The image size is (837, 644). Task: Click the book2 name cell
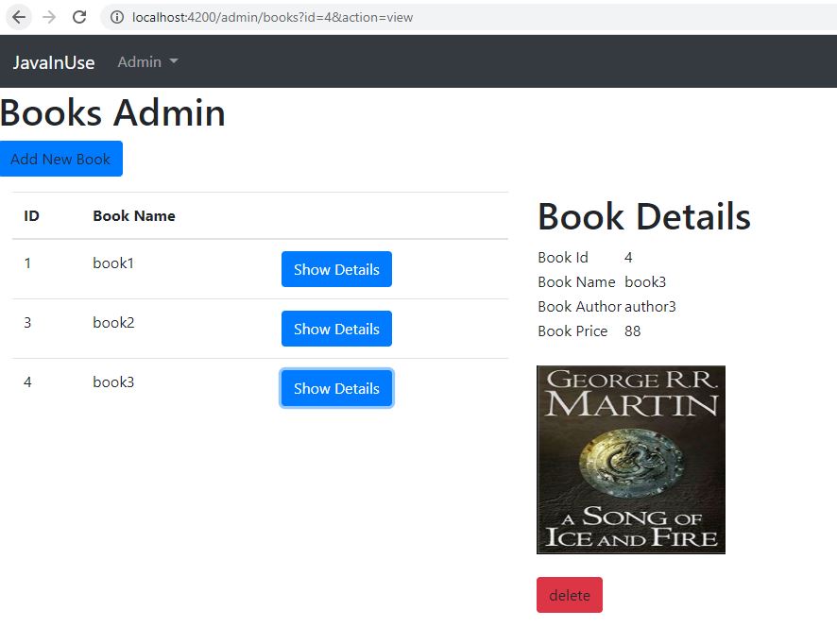113,322
